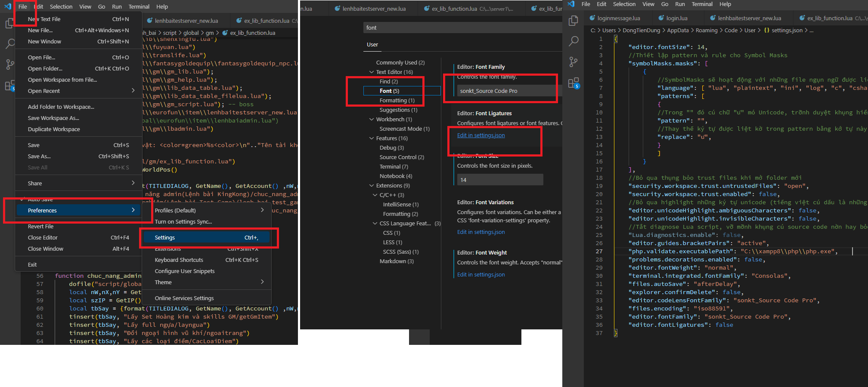Open Terminal menu in settings.json window
Viewport: 868px width, 387px height.
[702, 4]
